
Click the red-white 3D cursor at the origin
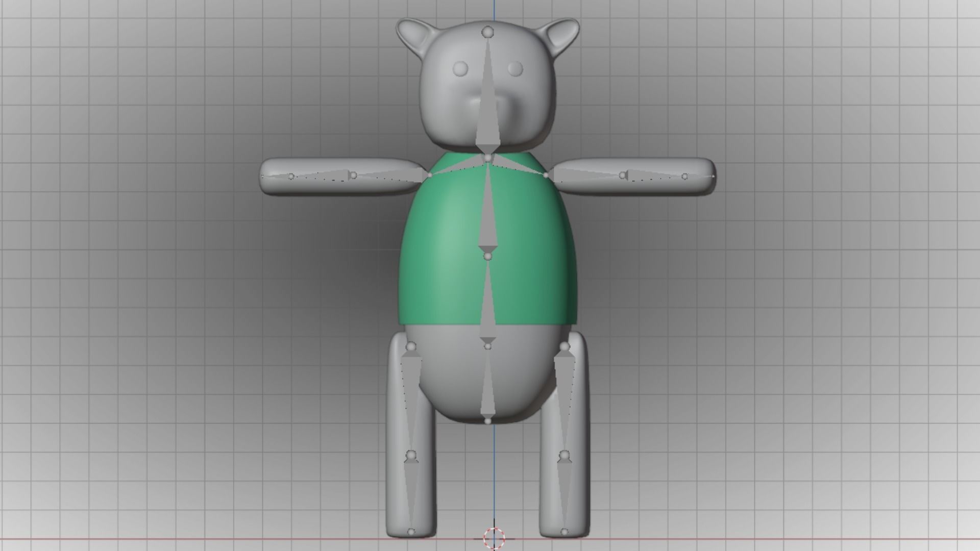coord(494,537)
